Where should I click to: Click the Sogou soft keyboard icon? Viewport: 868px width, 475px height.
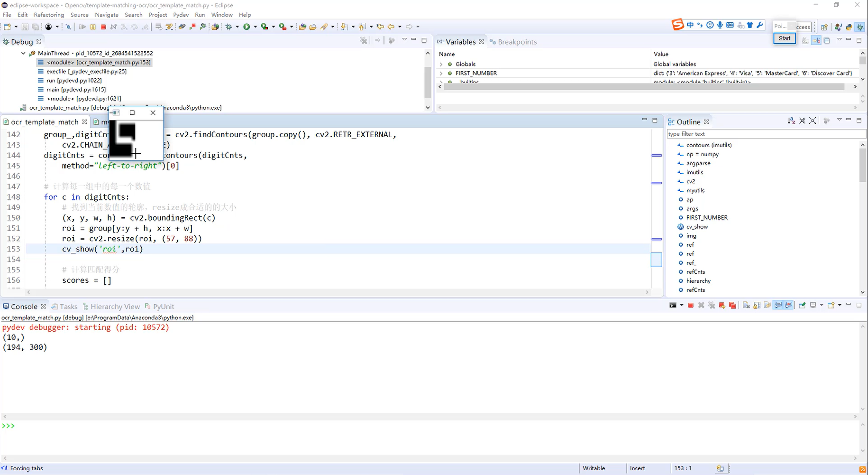(730, 25)
